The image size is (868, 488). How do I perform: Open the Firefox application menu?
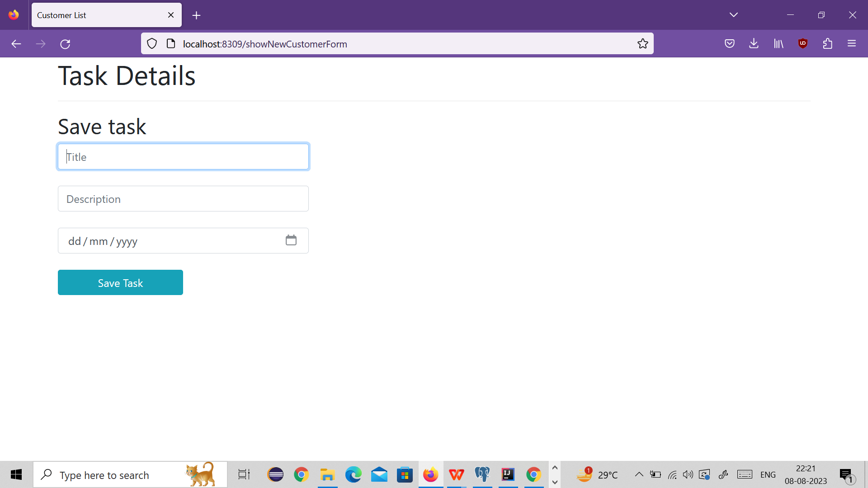click(852, 43)
